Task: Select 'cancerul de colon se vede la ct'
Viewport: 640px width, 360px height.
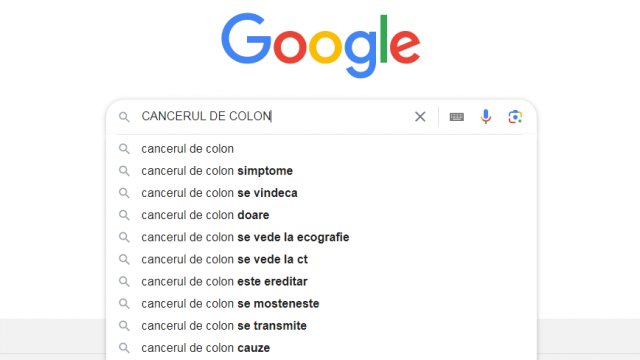Action: (321, 259)
